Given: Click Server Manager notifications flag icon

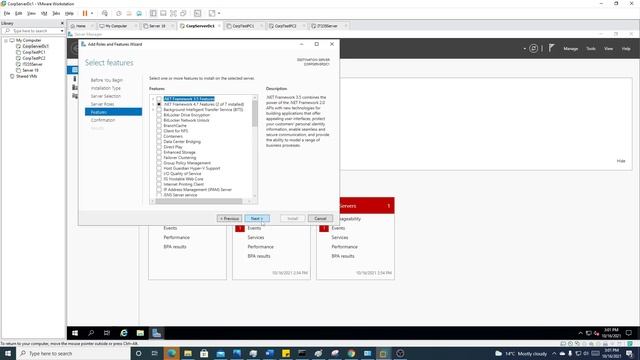Looking at the screenshot, I should click(551, 48).
